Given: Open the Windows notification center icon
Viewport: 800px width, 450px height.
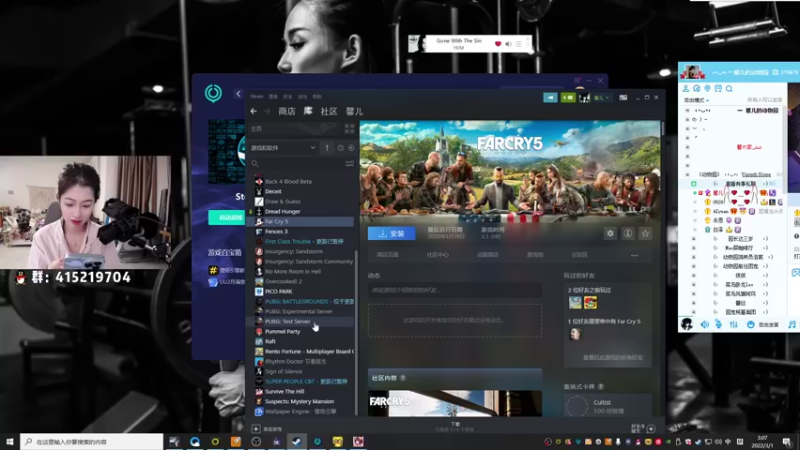Looking at the screenshot, I should click(787, 441).
